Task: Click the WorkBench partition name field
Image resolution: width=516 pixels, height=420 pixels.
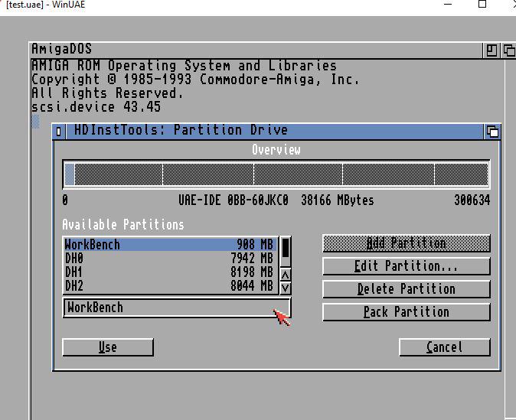Action: [177, 308]
